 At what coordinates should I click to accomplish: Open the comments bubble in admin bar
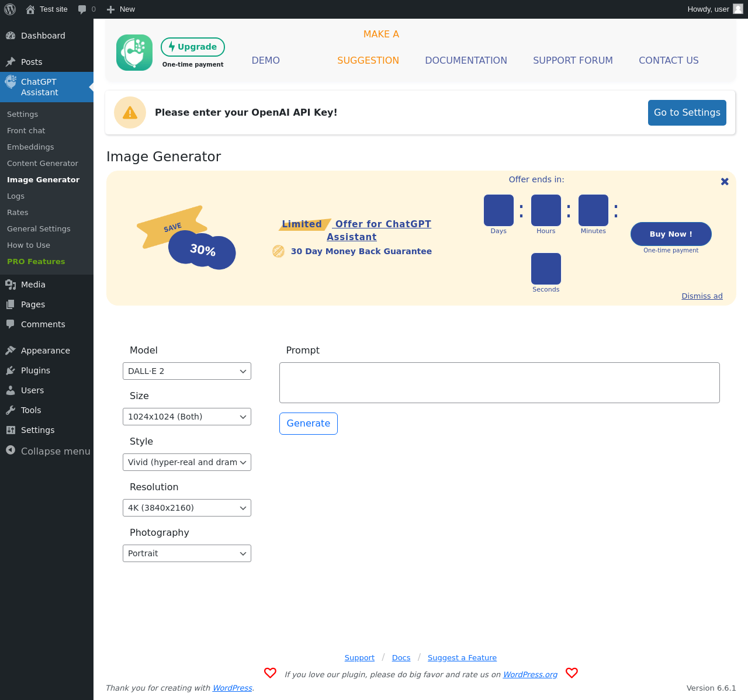(x=86, y=9)
